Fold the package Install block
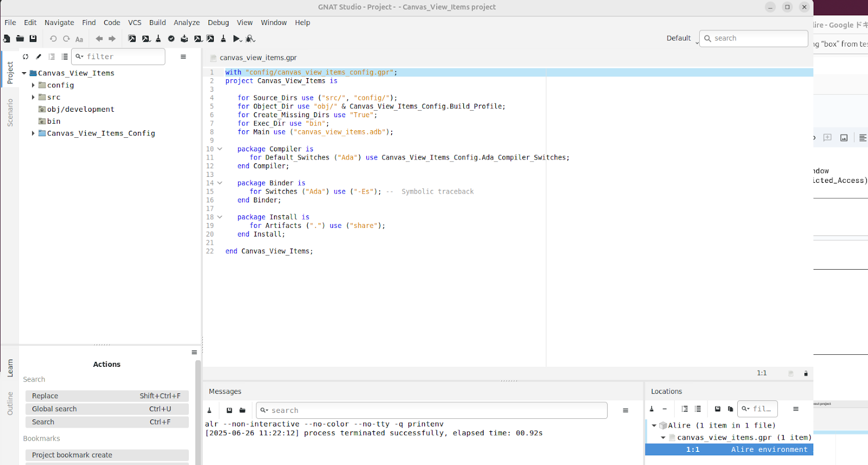This screenshot has height=465, width=868. click(220, 217)
